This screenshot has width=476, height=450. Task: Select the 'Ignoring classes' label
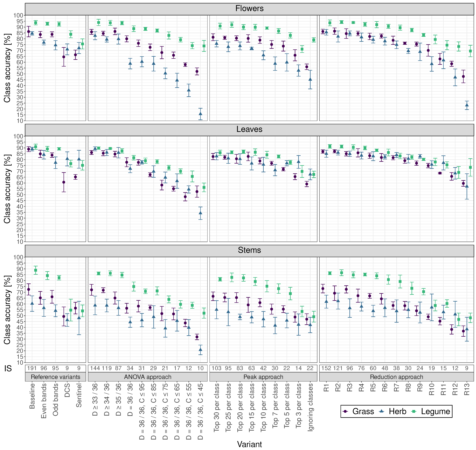[x=310, y=407]
